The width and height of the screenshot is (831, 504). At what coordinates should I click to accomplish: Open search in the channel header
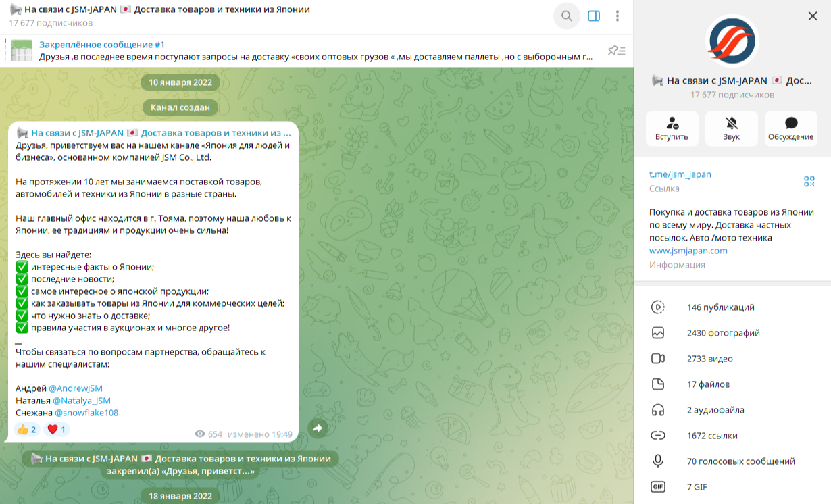tap(566, 16)
